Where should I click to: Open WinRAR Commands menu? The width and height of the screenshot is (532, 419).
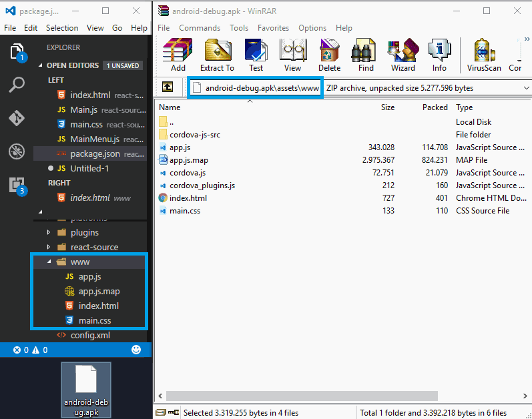[200, 28]
